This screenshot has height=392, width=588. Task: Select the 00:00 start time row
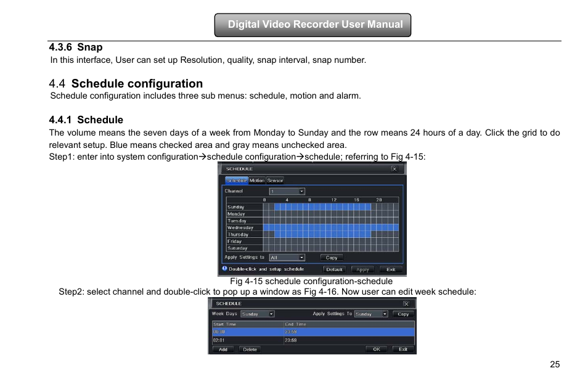[x=313, y=332]
